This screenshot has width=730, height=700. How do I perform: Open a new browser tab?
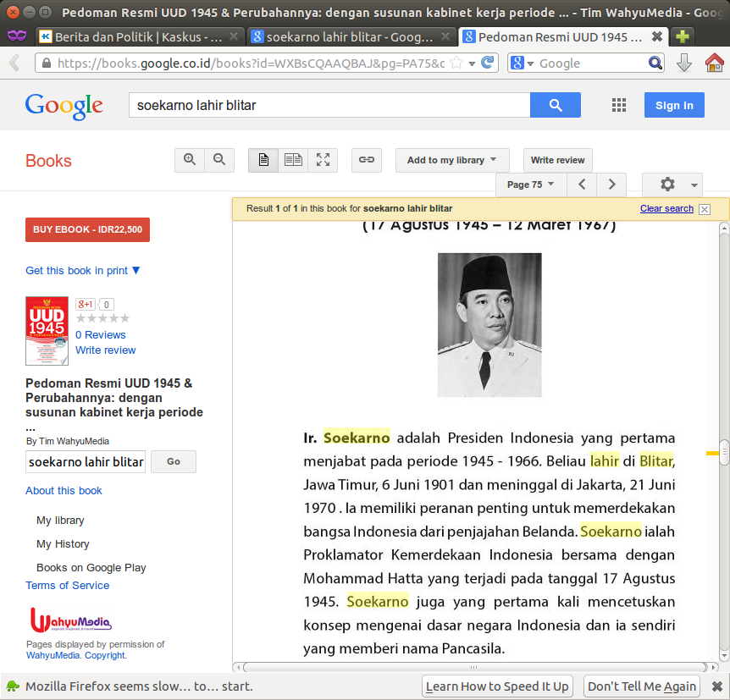(x=682, y=36)
